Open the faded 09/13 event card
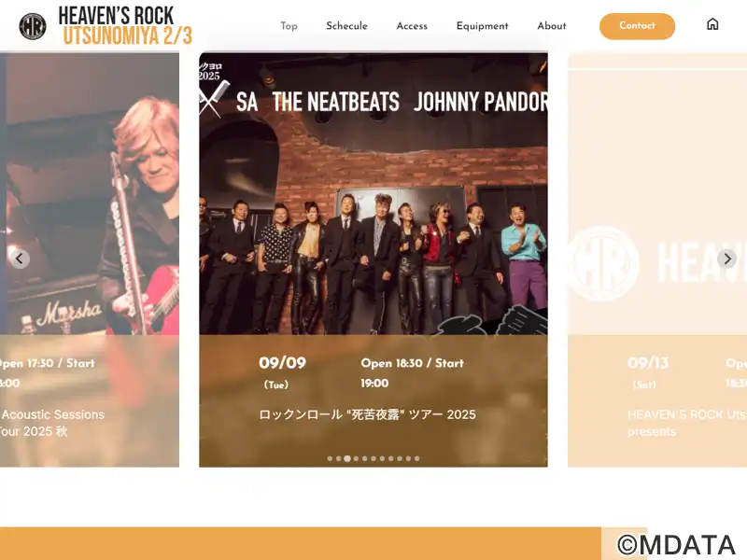Image resolution: width=747 pixels, height=560 pixels. [x=657, y=259]
